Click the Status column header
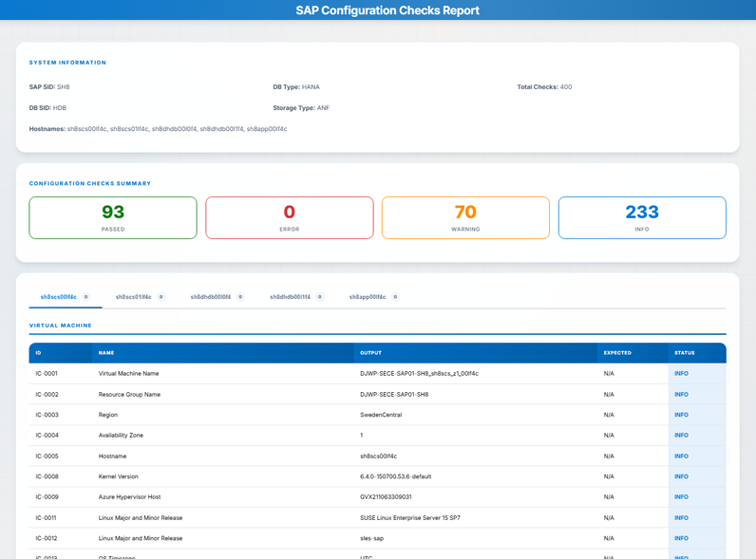This screenshot has height=559, width=756. [684, 353]
